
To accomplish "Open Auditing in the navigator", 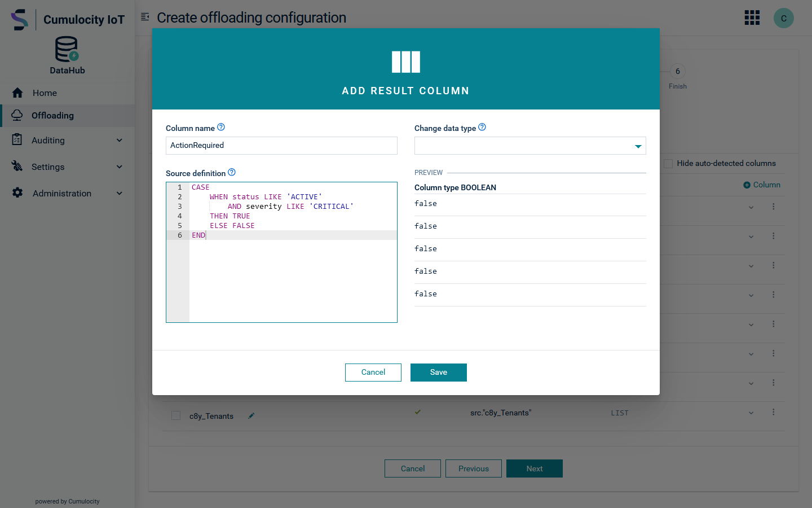I will click(68, 140).
